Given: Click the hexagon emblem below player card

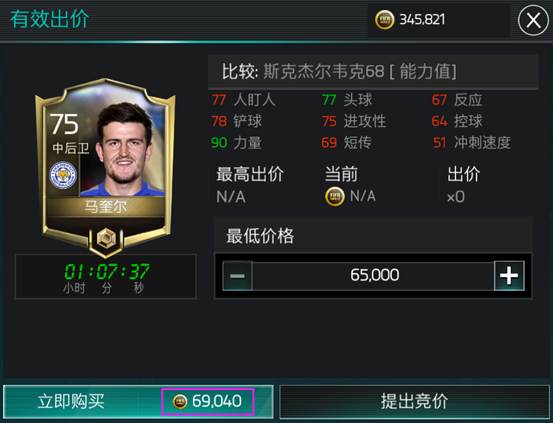Looking at the screenshot, I should [106, 239].
